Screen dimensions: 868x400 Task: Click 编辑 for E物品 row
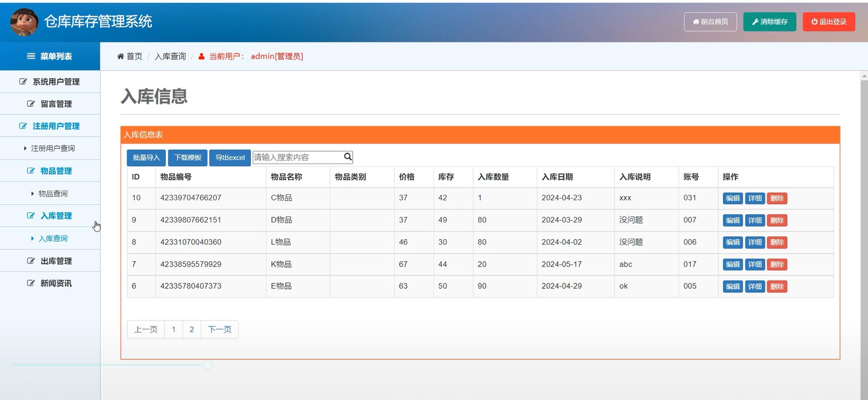tap(732, 287)
